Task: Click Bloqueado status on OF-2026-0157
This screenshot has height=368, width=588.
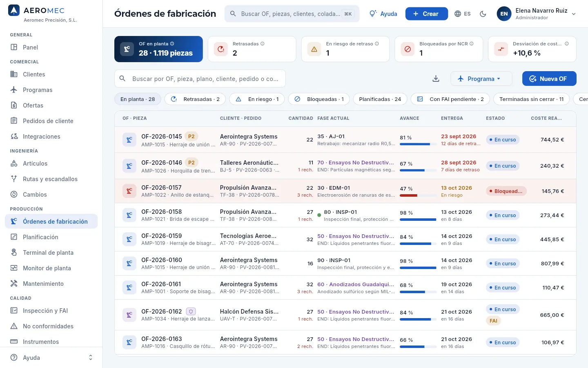Action: point(506,191)
